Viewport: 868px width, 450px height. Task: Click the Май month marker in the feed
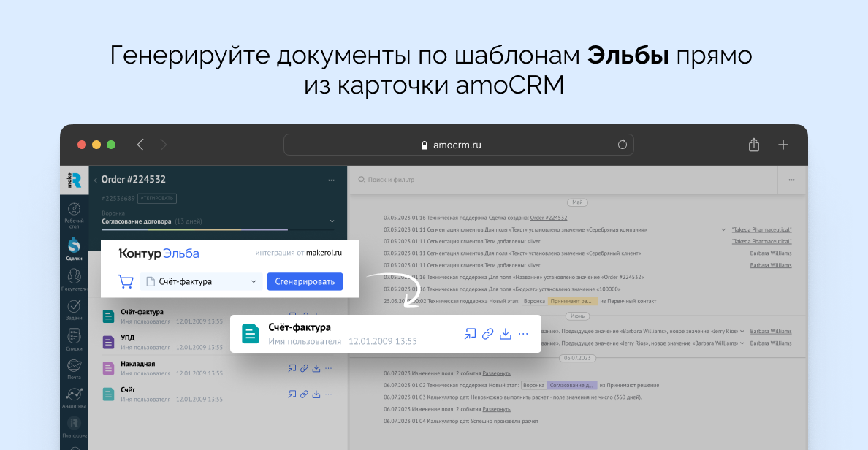[577, 202]
